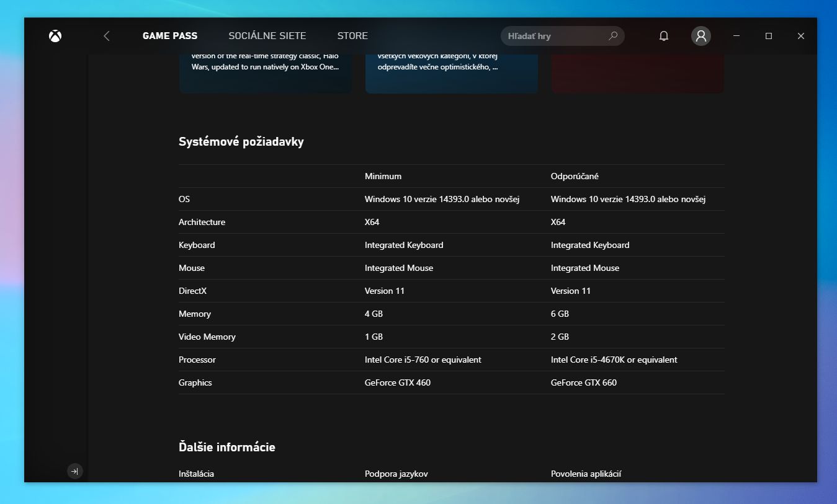Expand the sidebar with arrow icon
Image resolution: width=837 pixels, height=504 pixels.
(x=74, y=472)
